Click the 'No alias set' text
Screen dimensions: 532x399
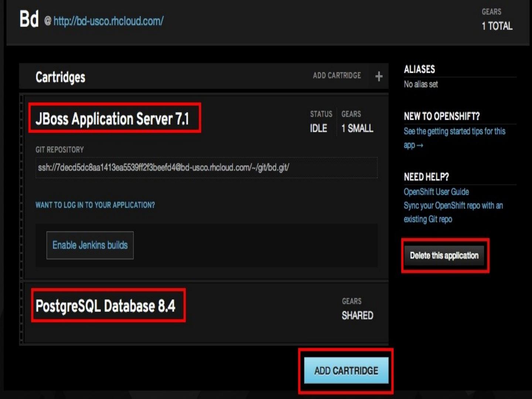[420, 84]
